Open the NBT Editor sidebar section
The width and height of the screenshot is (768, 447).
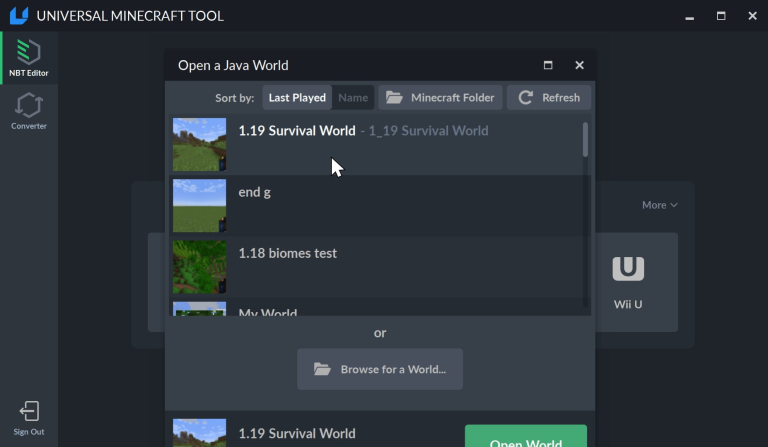[x=29, y=58]
